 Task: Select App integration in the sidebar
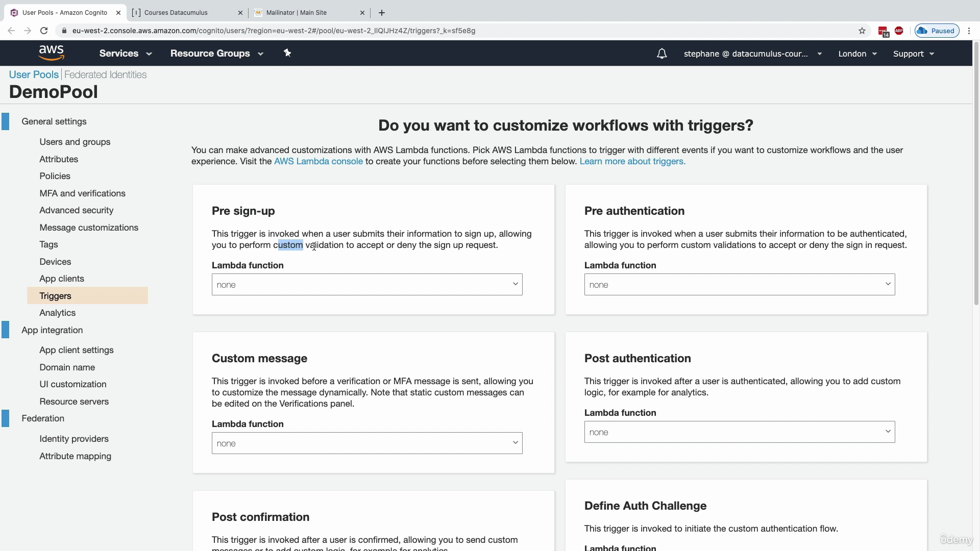tap(52, 330)
